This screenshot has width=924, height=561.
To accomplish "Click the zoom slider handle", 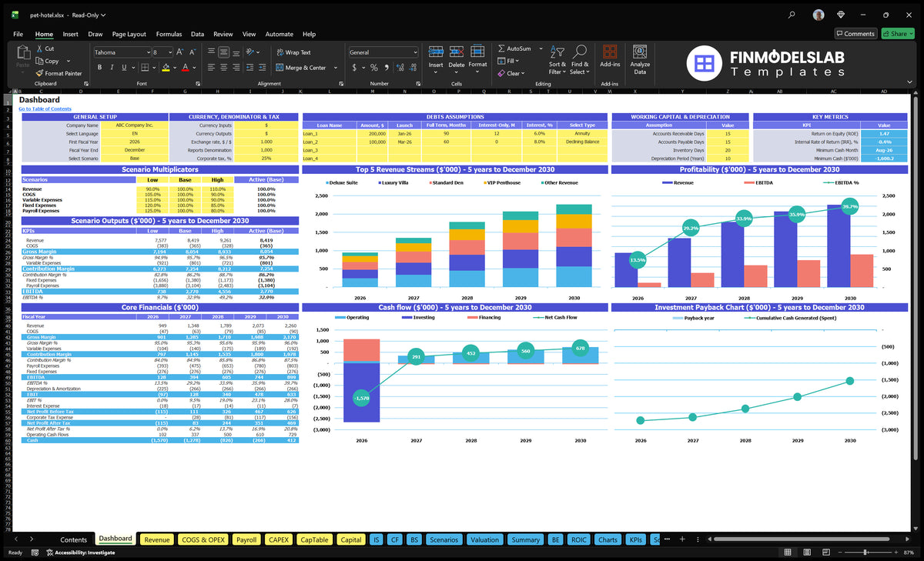I will [x=865, y=552].
